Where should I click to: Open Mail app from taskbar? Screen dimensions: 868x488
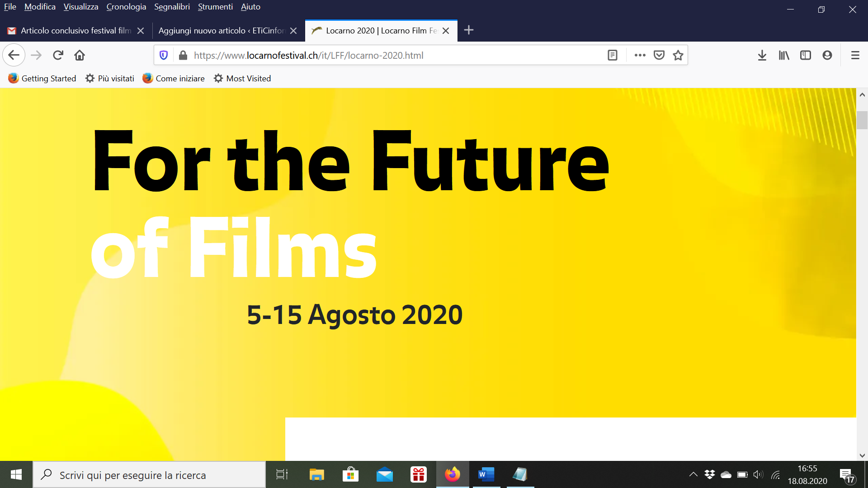point(385,474)
